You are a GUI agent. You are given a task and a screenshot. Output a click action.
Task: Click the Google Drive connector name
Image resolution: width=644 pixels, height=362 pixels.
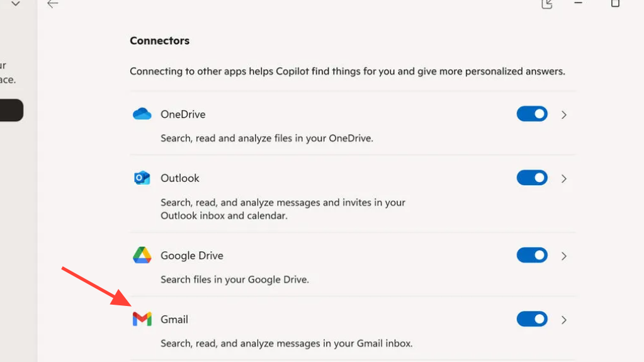pos(192,256)
